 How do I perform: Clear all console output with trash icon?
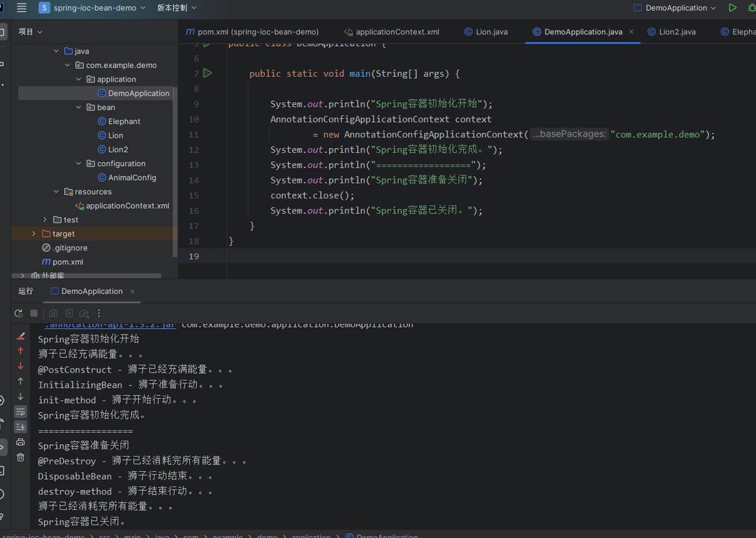20,457
